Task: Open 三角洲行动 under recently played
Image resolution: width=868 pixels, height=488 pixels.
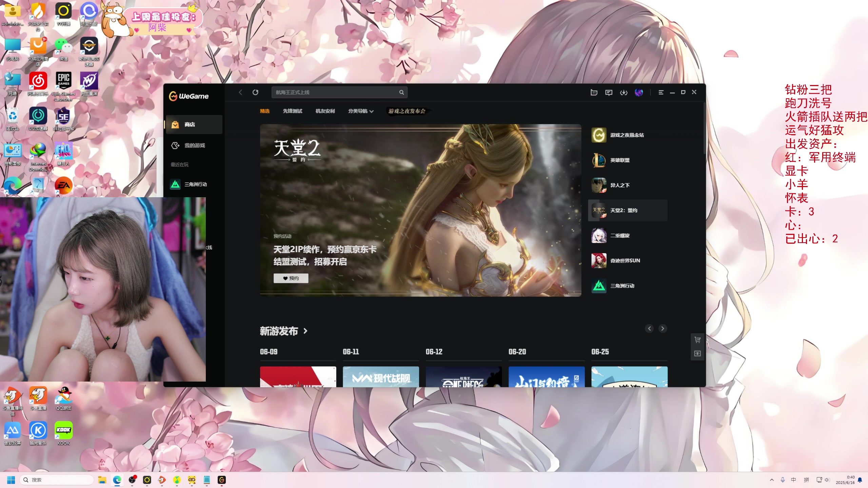Action: coord(194,184)
